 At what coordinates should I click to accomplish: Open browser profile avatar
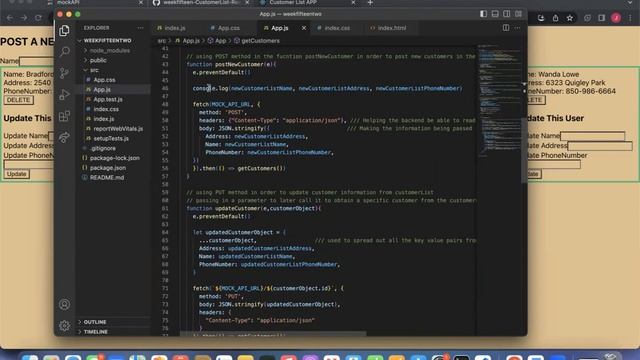(616, 18)
